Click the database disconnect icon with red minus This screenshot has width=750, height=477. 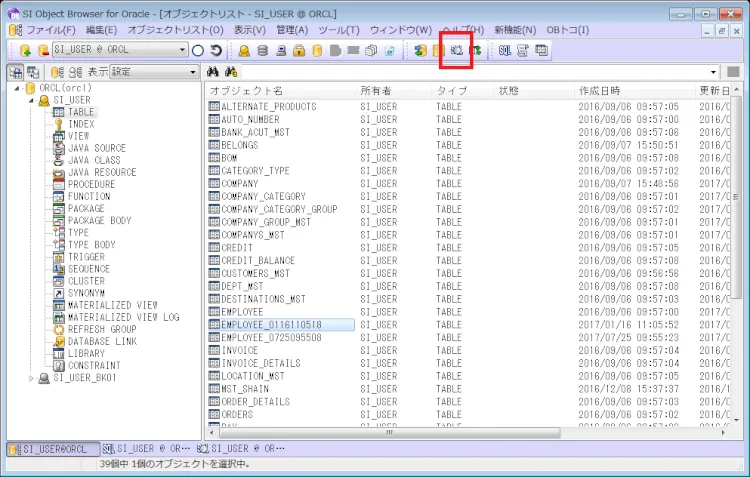[43, 50]
